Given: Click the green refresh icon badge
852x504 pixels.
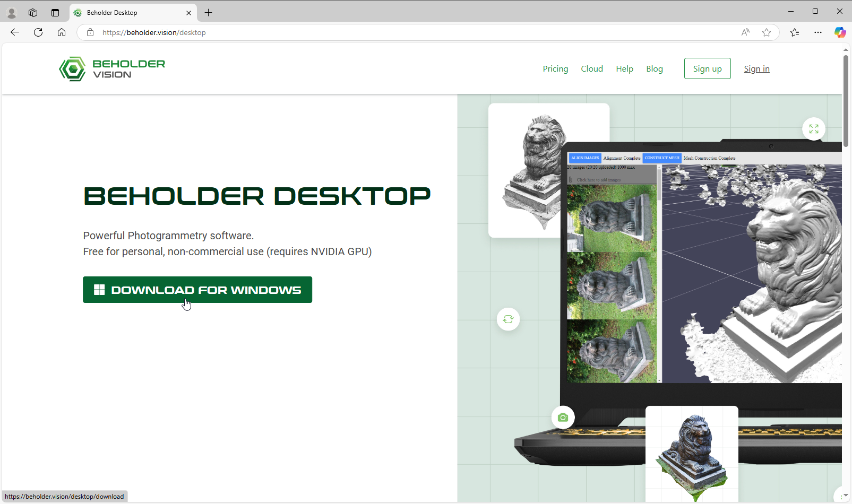Looking at the screenshot, I should point(508,319).
